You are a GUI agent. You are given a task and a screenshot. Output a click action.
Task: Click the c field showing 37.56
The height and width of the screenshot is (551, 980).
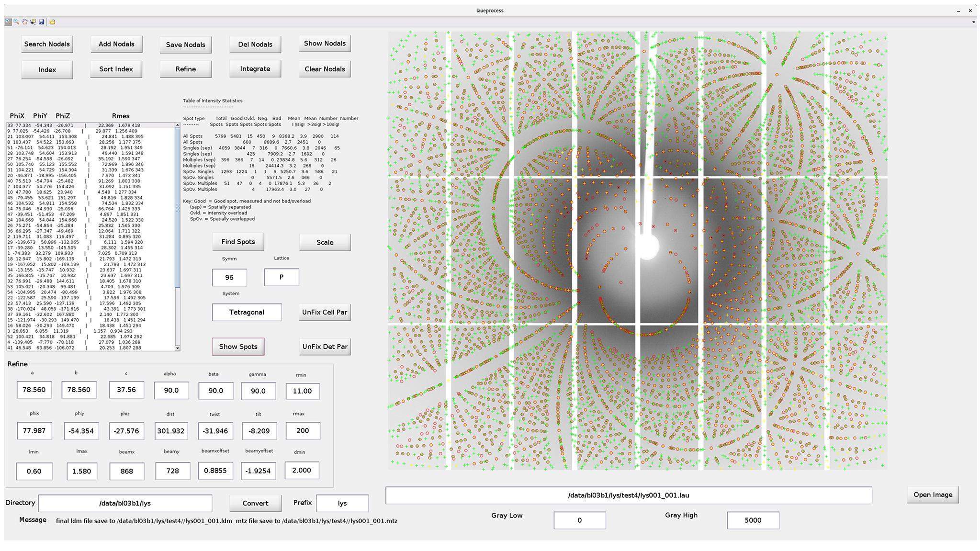point(126,390)
